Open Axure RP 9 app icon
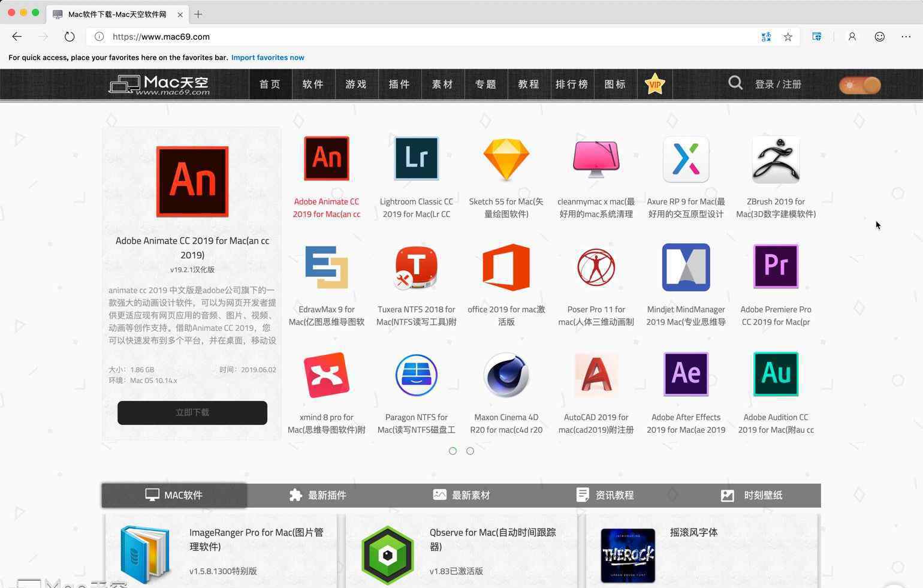Viewport: 923px width, 588px height. [686, 159]
